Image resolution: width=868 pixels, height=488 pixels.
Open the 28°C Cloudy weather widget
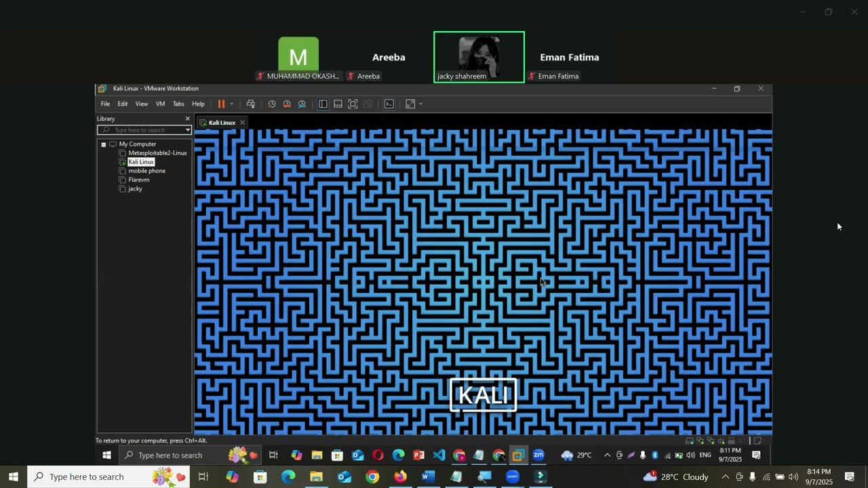coord(675,477)
